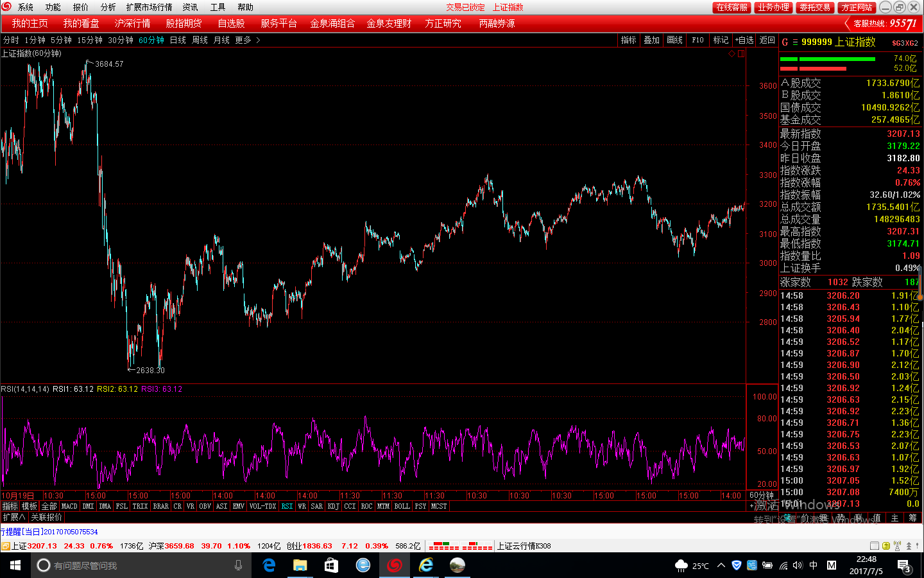Click the Cortana search box 有问题尽管问我
The height and width of the screenshot is (578, 924).
pos(140,565)
